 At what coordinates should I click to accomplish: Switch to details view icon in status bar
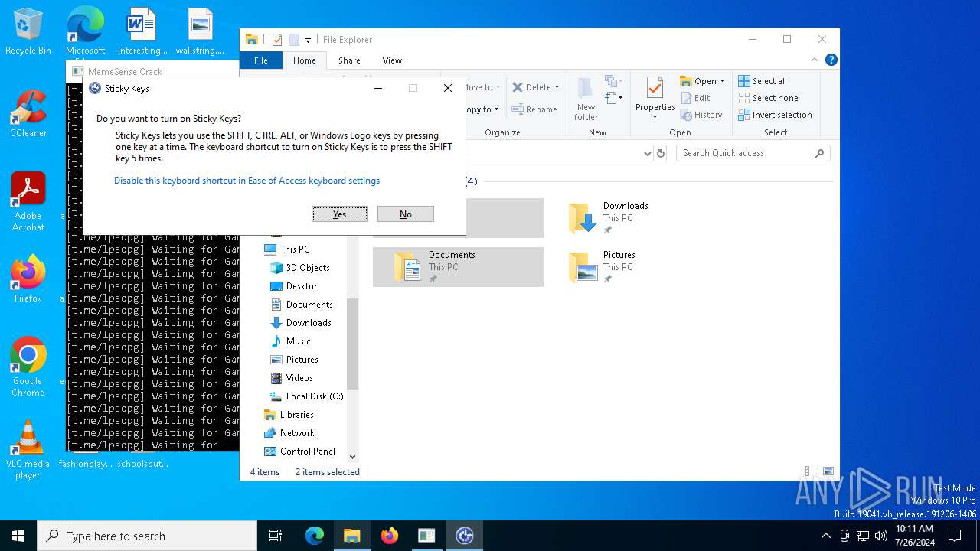pos(812,471)
